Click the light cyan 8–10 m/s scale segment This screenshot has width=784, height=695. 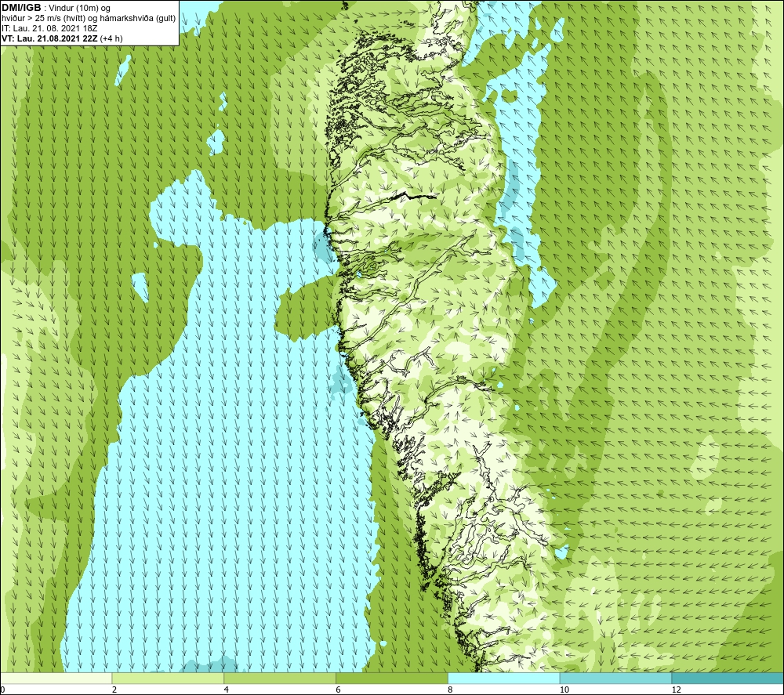[x=504, y=679]
